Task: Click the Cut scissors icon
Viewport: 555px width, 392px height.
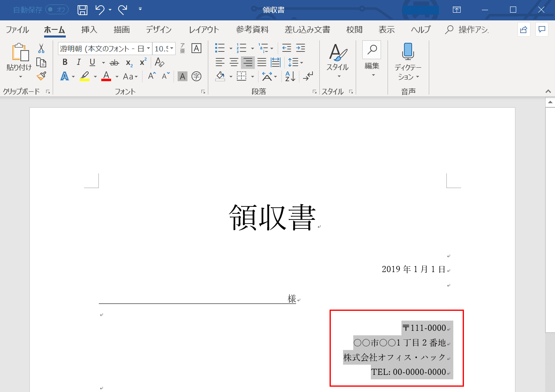Action: tap(41, 49)
